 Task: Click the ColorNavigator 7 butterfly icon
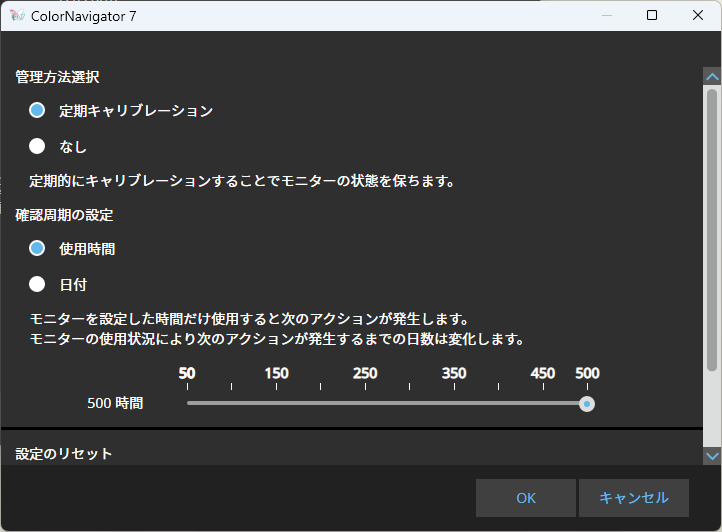point(16,16)
